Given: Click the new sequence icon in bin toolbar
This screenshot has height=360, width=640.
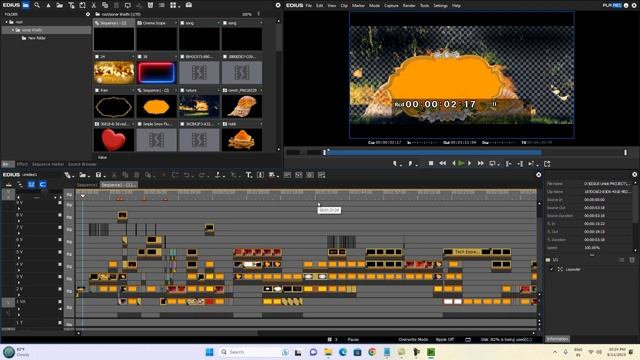Looking at the screenshot, I should pyautogui.click(x=82, y=5).
